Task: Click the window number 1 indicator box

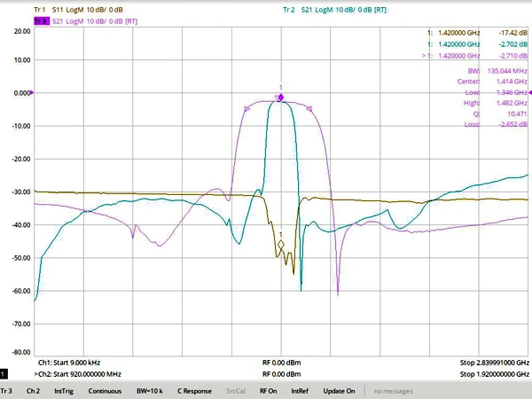Action: [x=4, y=374]
